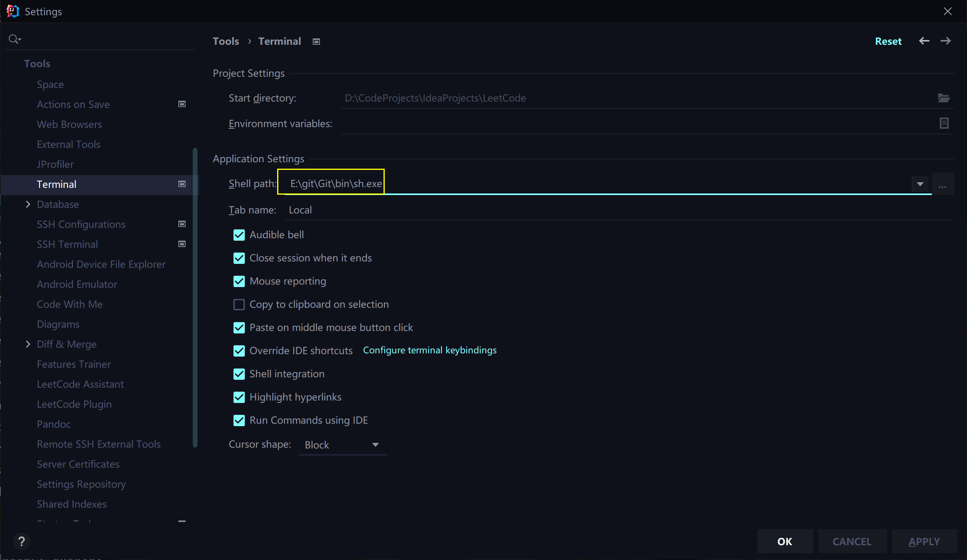The width and height of the screenshot is (967, 560).
Task: Click the CANCEL button
Action: (852, 541)
